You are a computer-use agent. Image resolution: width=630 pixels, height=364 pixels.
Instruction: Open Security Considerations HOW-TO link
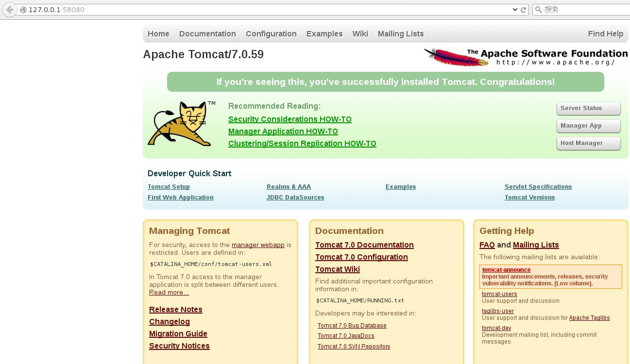(290, 119)
